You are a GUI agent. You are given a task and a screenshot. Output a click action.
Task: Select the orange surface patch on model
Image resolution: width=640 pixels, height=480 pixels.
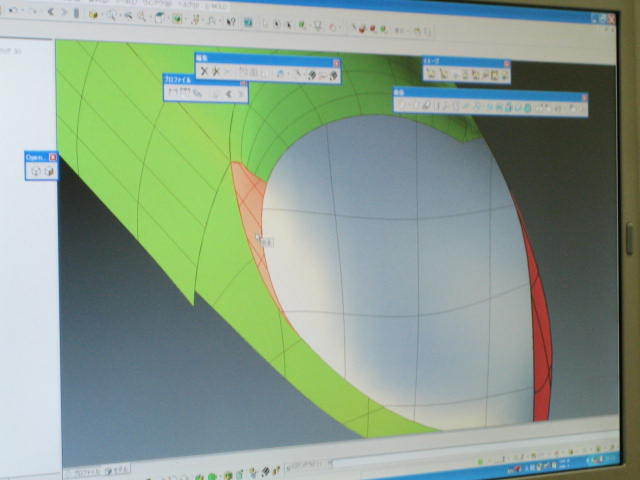coord(249,200)
